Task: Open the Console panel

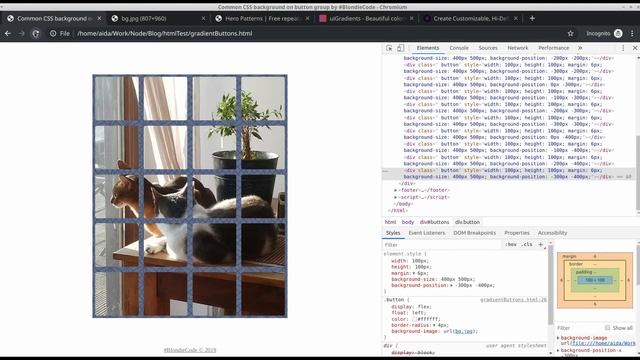Action: [459, 48]
